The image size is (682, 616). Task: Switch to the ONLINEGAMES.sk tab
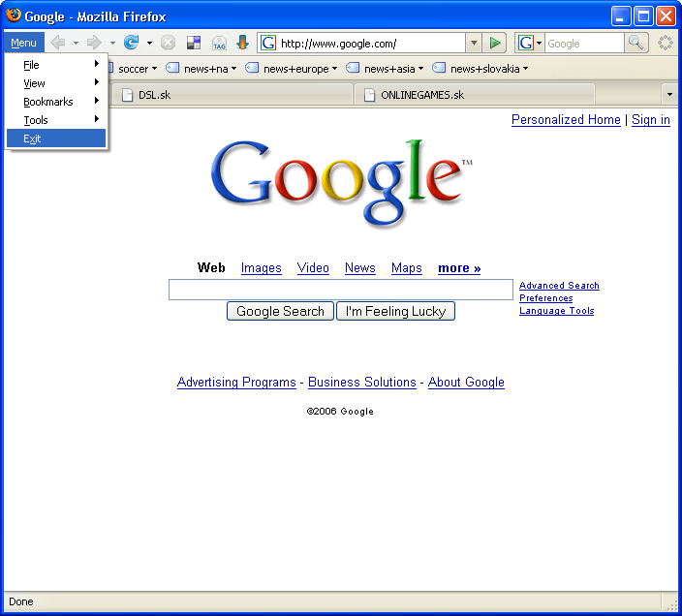(475, 95)
